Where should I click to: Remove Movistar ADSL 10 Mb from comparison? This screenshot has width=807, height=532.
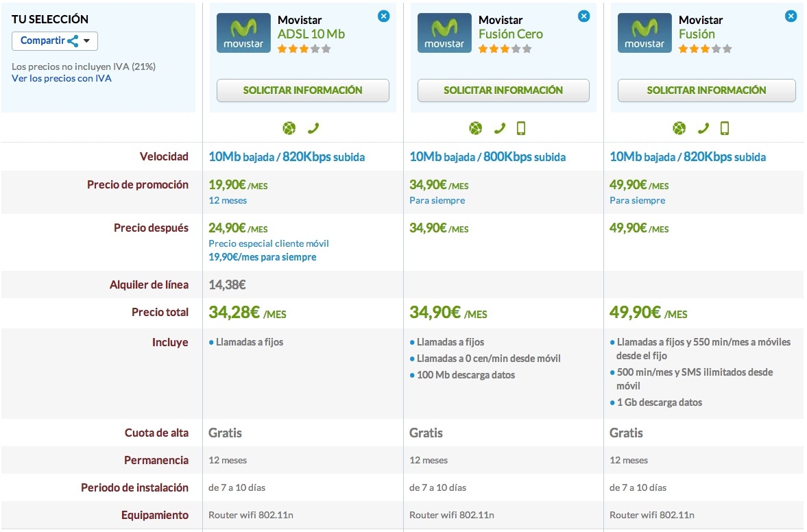coord(383,16)
